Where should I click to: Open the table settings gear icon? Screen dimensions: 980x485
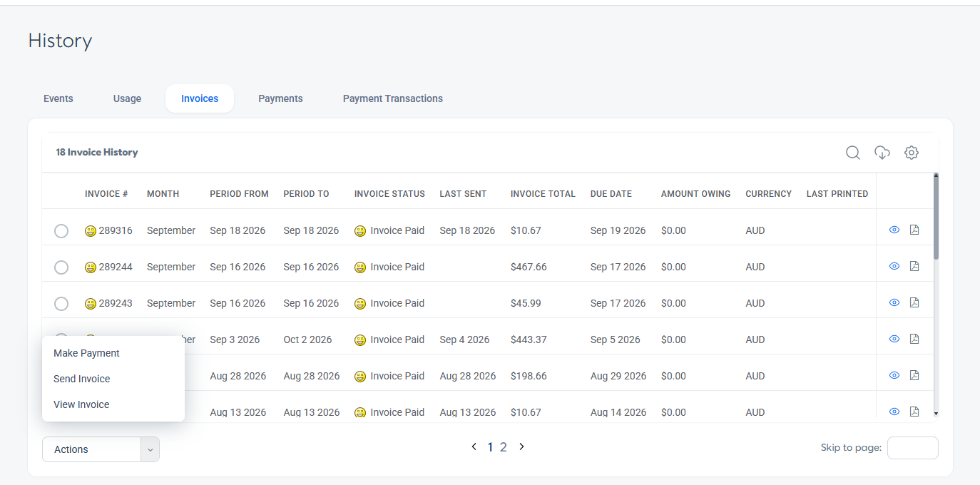912,153
